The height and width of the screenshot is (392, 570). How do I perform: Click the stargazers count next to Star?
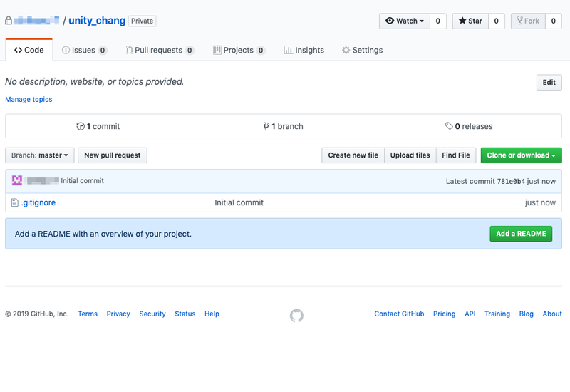[x=496, y=21]
